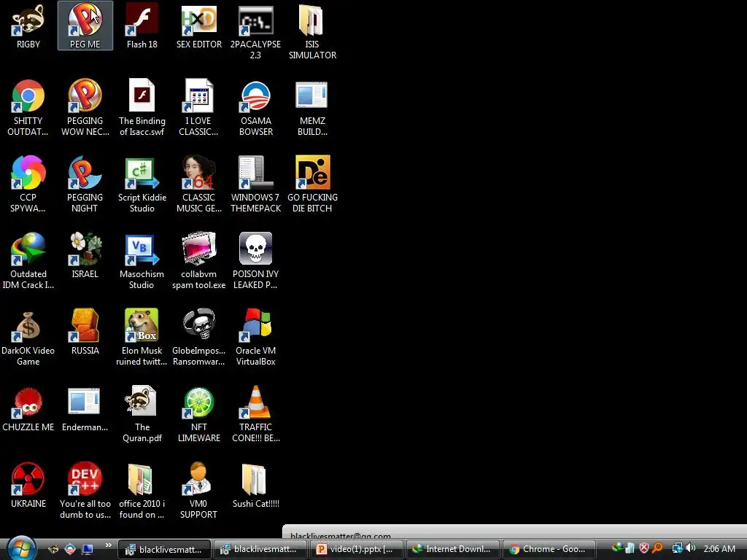Click the volume speaker tray icon
Viewport: 747px width, 560px height.
(x=691, y=548)
